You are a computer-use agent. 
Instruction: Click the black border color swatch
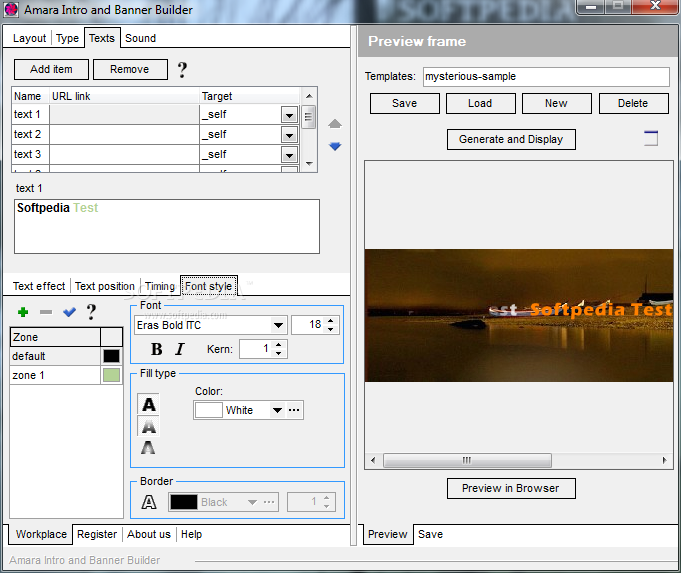click(184, 502)
